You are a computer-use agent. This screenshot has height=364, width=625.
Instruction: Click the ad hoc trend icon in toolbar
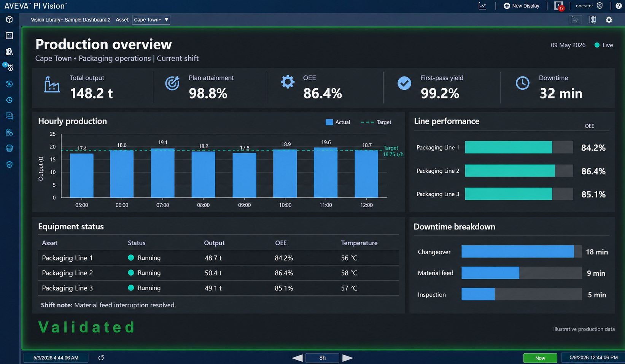[576, 20]
